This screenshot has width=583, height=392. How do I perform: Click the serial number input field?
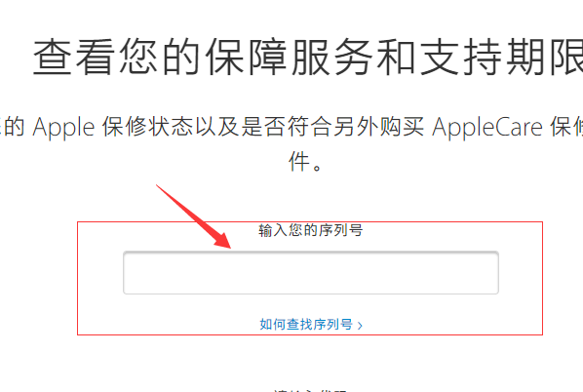(311, 273)
